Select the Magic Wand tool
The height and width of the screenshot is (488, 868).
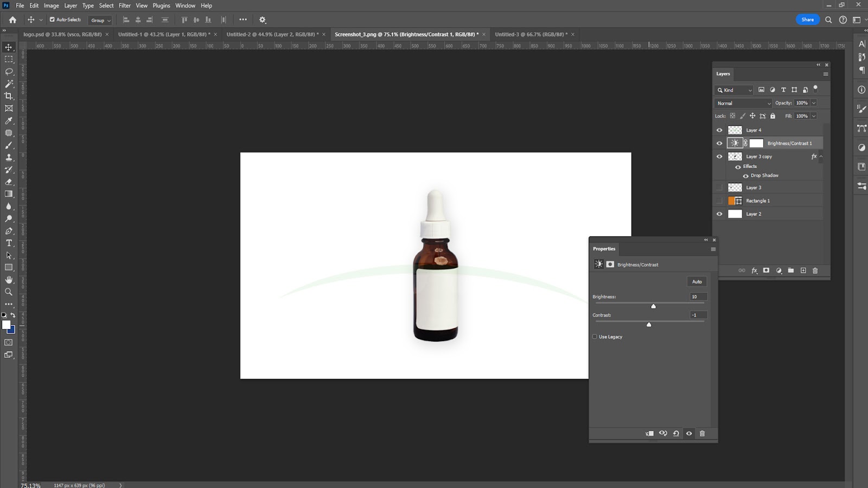click(9, 84)
